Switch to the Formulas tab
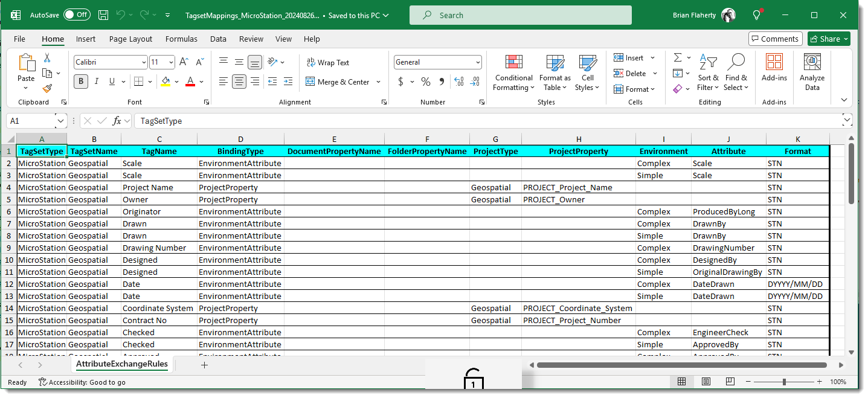Image resolution: width=868 pixels, height=398 pixels. 181,39
